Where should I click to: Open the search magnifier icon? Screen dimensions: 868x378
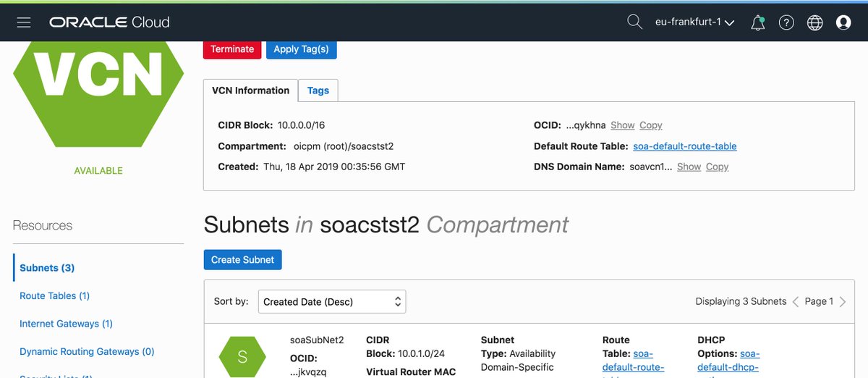pos(634,22)
